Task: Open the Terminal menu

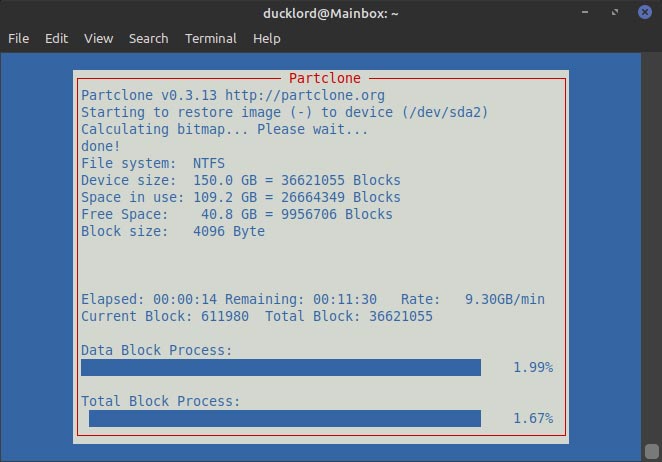Action: point(211,38)
